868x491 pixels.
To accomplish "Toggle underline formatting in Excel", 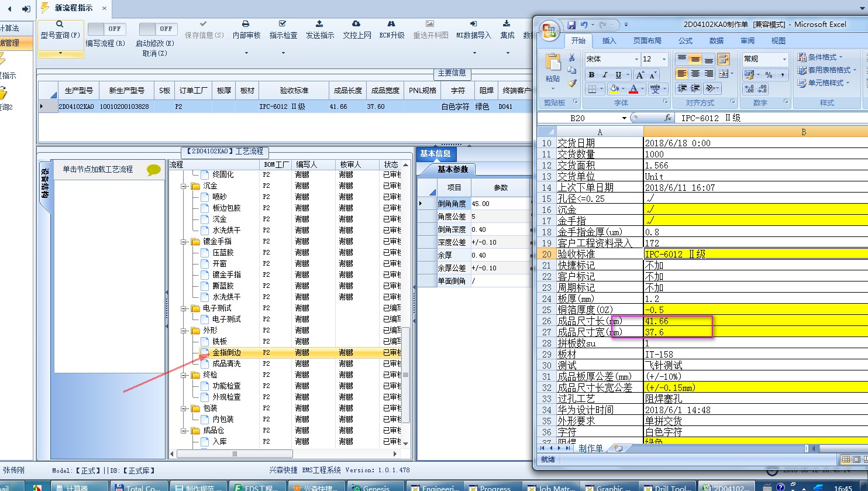I will click(618, 75).
